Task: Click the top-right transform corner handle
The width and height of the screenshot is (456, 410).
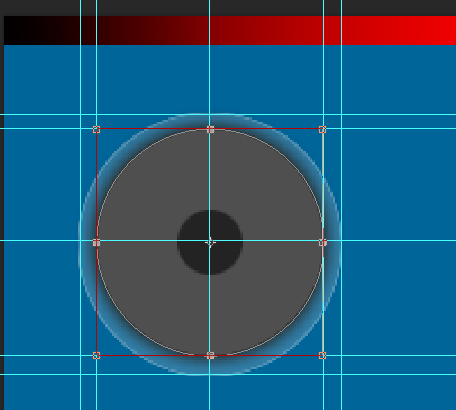Action: (322, 130)
